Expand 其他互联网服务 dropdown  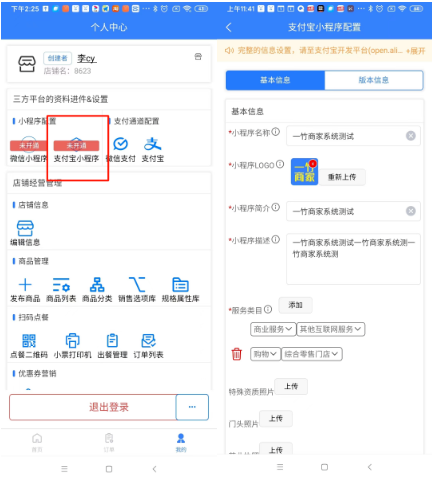click(331, 329)
